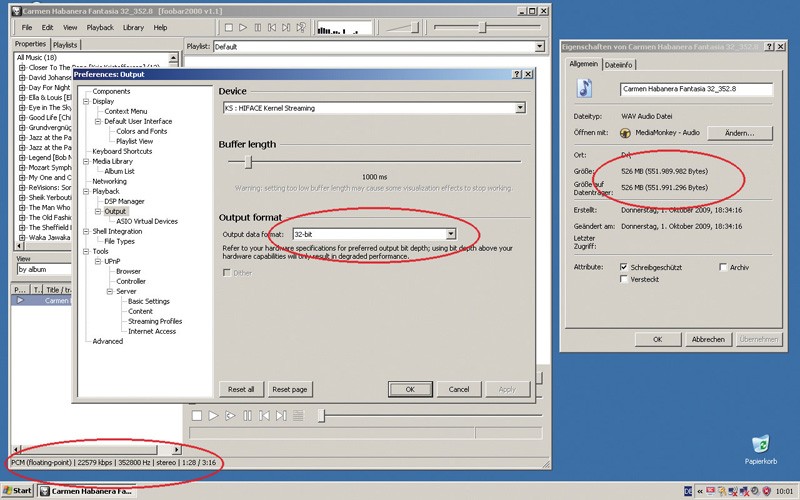This screenshot has width=800, height=500.
Task: Open the Edit menu
Action: pos(47,28)
